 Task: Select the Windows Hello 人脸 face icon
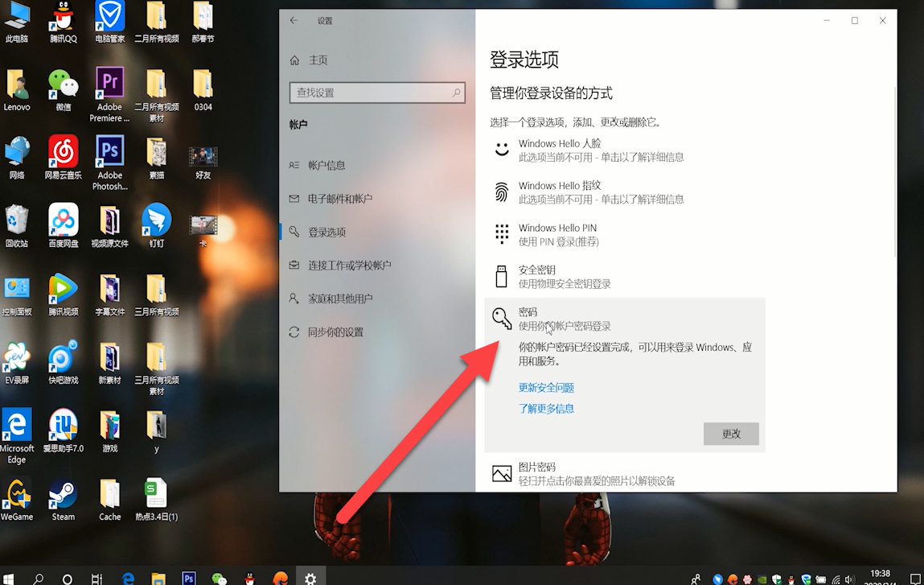click(x=501, y=148)
